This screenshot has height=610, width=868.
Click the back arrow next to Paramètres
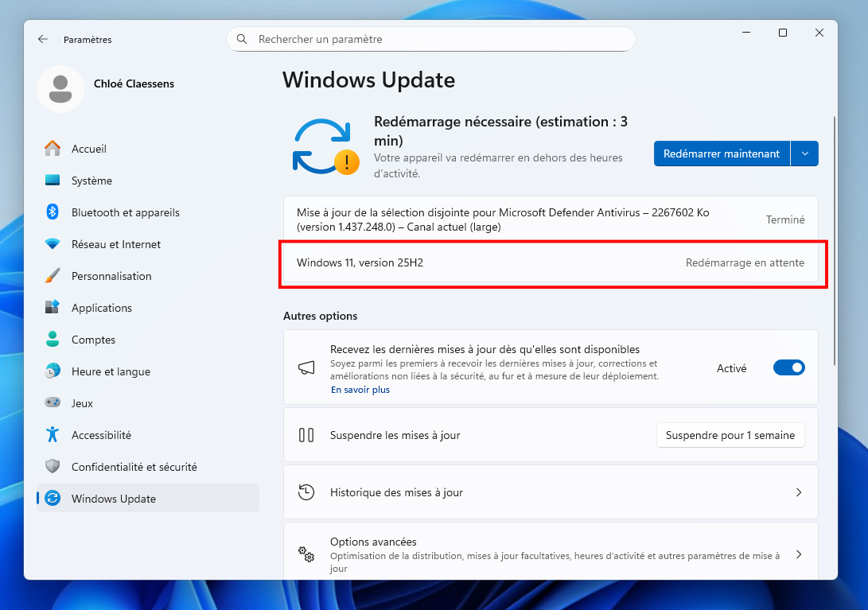pos(43,39)
